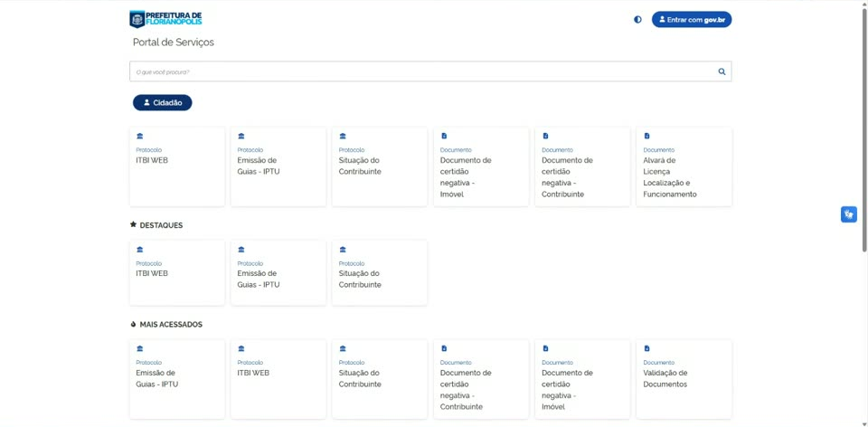Click the bank icon on top ITBI WEB card
The width and height of the screenshot is (868, 427).
point(139,136)
